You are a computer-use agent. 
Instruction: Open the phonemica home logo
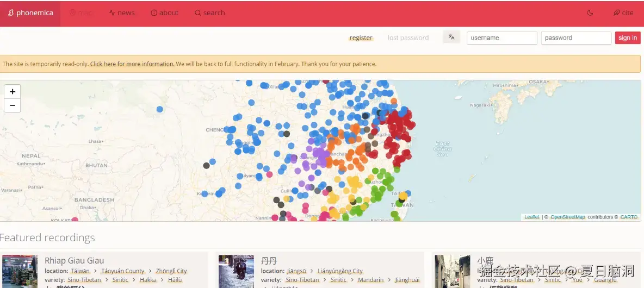click(x=30, y=13)
